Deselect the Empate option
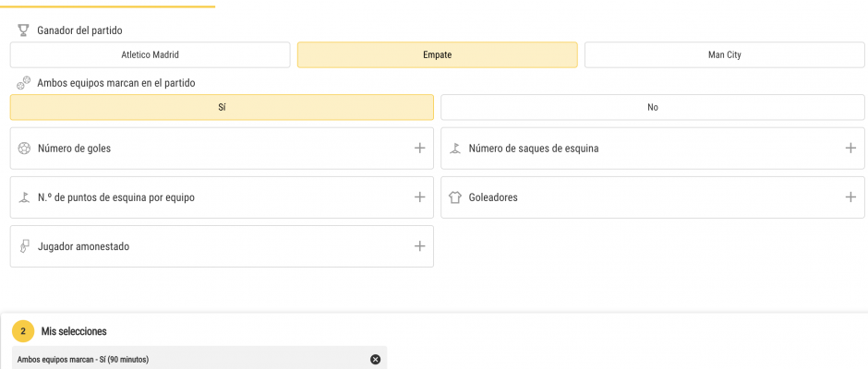 438,54
